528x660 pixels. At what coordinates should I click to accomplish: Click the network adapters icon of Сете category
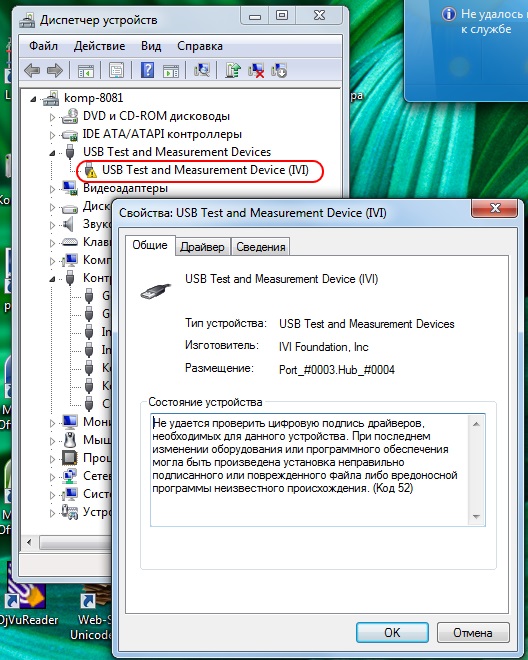70,476
